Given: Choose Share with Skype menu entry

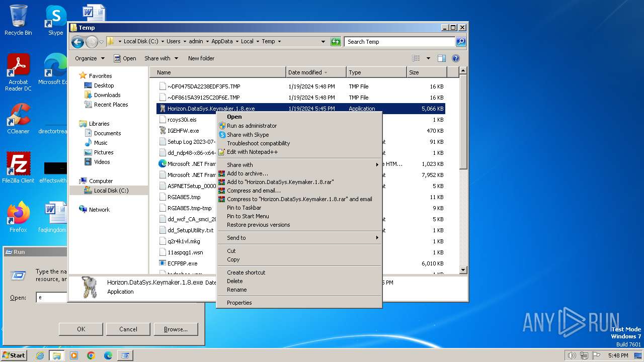Looking at the screenshot, I should (299, 135).
